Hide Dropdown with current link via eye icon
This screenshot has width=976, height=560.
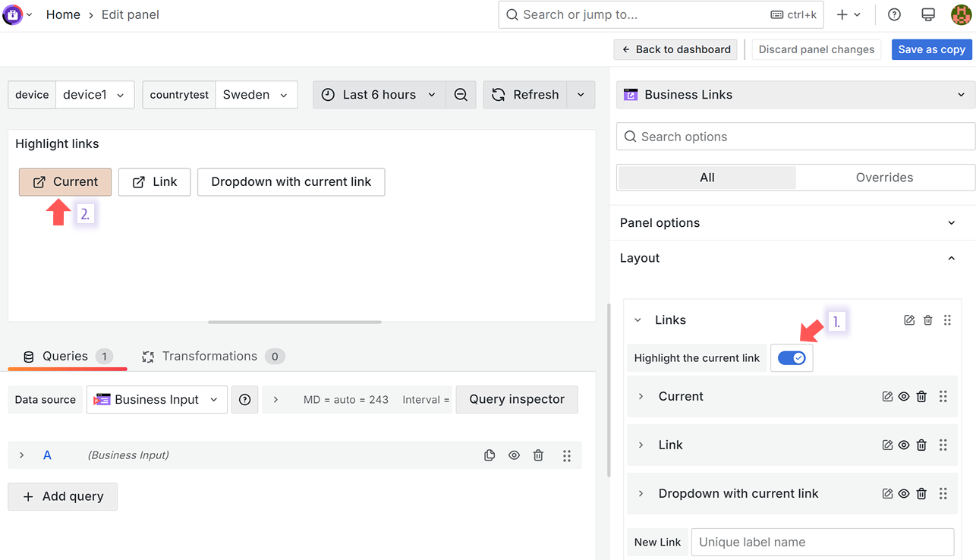click(x=904, y=493)
